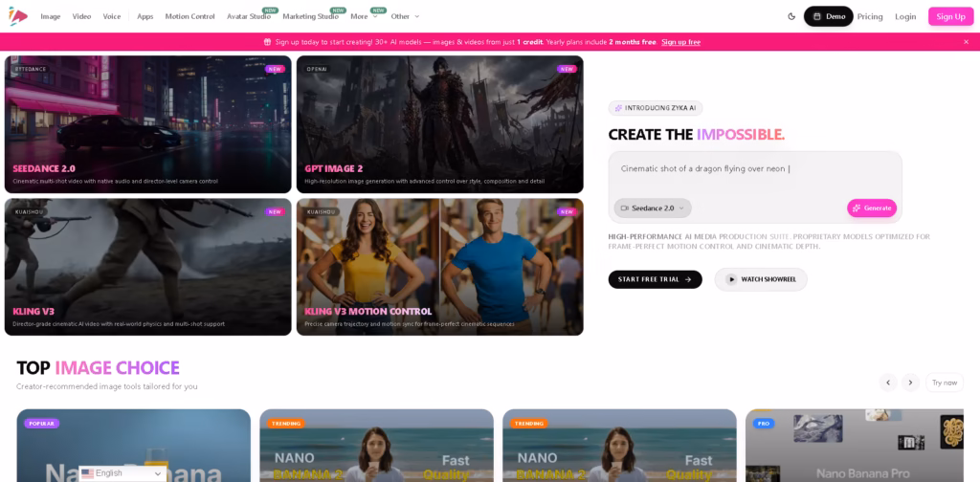Close the pink promo banner
This screenshot has height=482, width=980.
[967, 42]
